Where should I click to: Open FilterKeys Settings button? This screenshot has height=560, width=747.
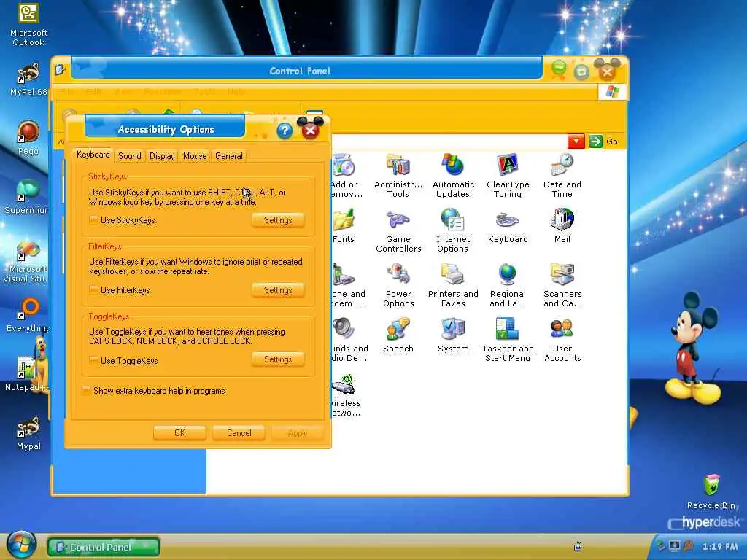(x=278, y=290)
